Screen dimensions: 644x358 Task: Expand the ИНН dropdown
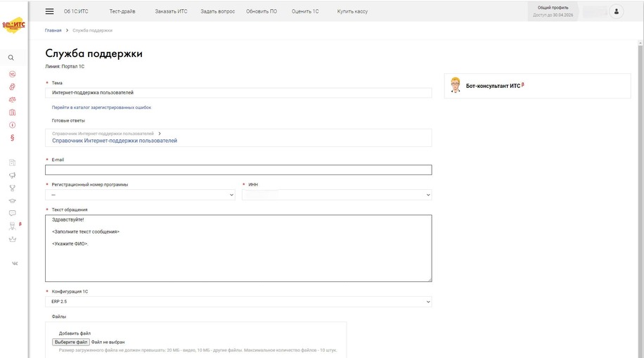pos(337,195)
